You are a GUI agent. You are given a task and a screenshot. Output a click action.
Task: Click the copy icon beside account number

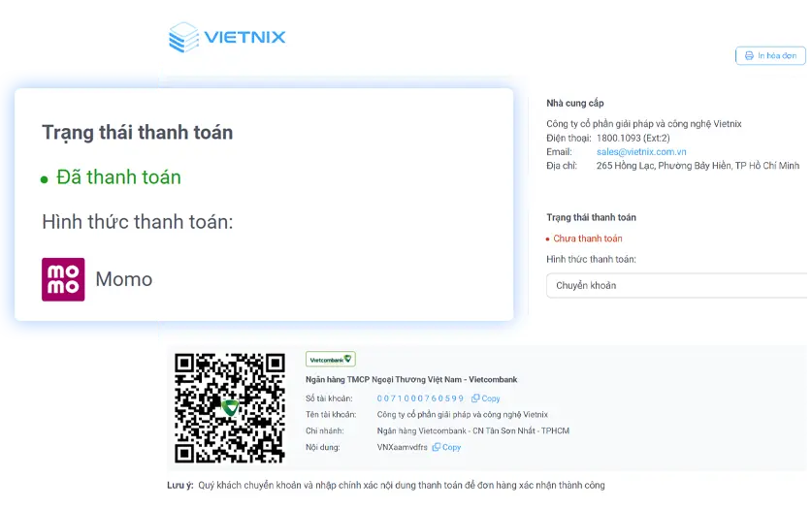coord(474,398)
